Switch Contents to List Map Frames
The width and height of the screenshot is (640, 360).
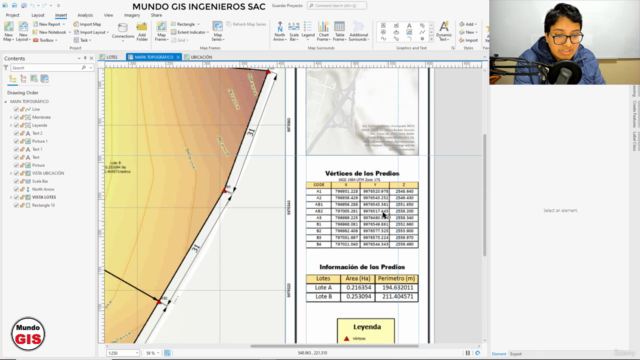coord(34,79)
